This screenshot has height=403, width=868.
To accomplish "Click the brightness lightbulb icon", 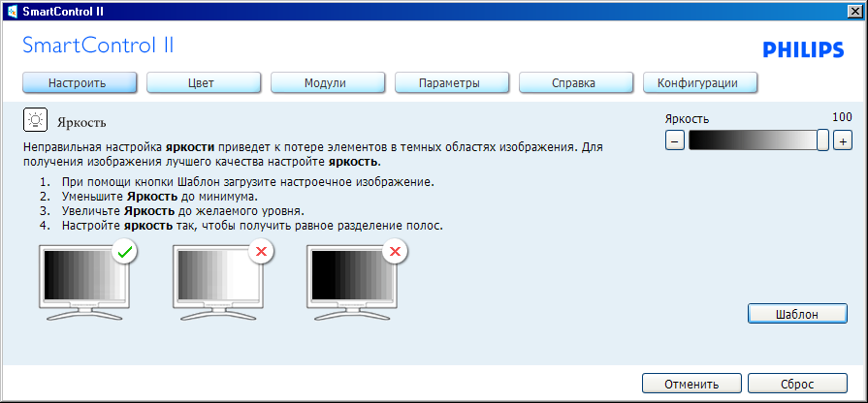I will coord(36,120).
